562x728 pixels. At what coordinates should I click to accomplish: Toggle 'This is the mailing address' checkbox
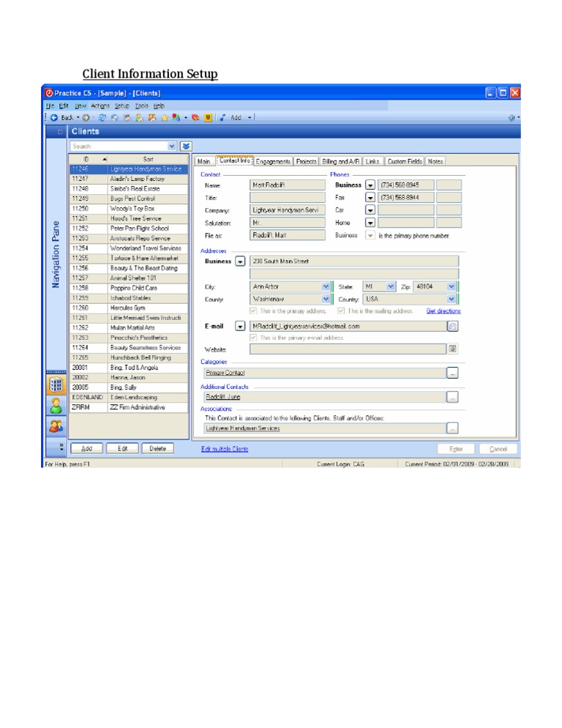(341, 311)
